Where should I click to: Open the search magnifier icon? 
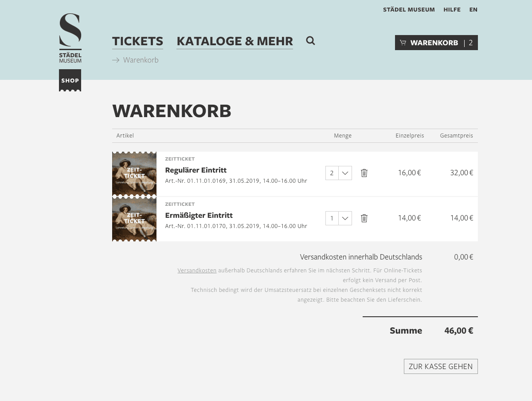point(311,41)
